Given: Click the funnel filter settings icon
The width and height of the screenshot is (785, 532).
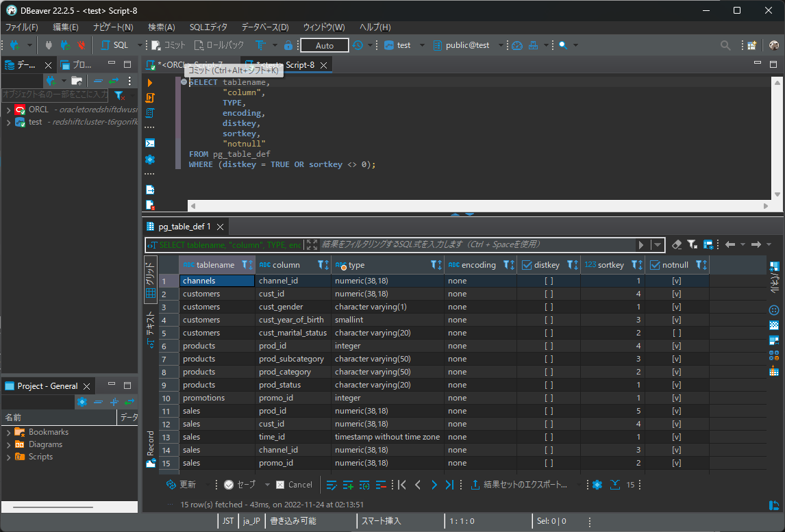Looking at the screenshot, I should [x=692, y=244].
